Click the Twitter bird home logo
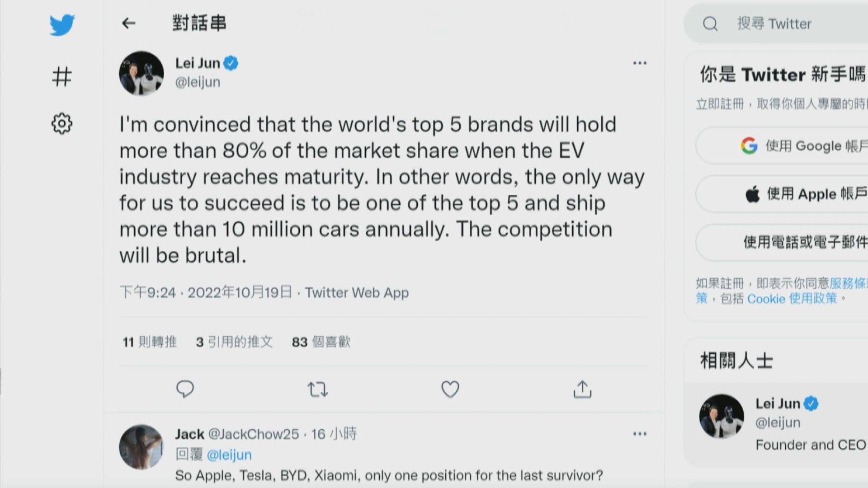The image size is (868, 488). [x=62, y=25]
